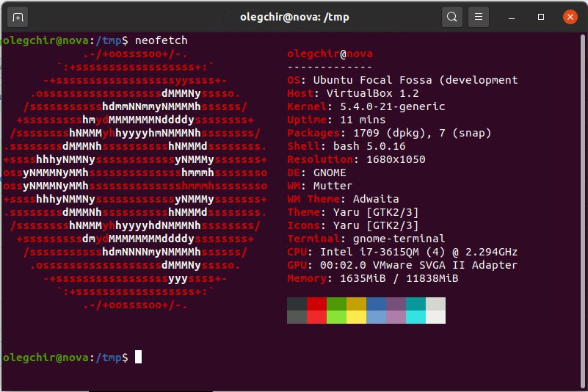The width and height of the screenshot is (588, 392).
Task: Click the WM value Mutter
Action: tap(333, 186)
